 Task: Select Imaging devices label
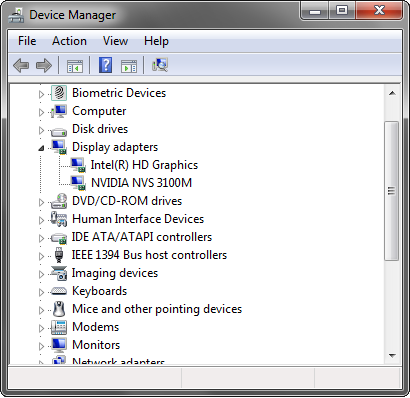tap(115, 273)
